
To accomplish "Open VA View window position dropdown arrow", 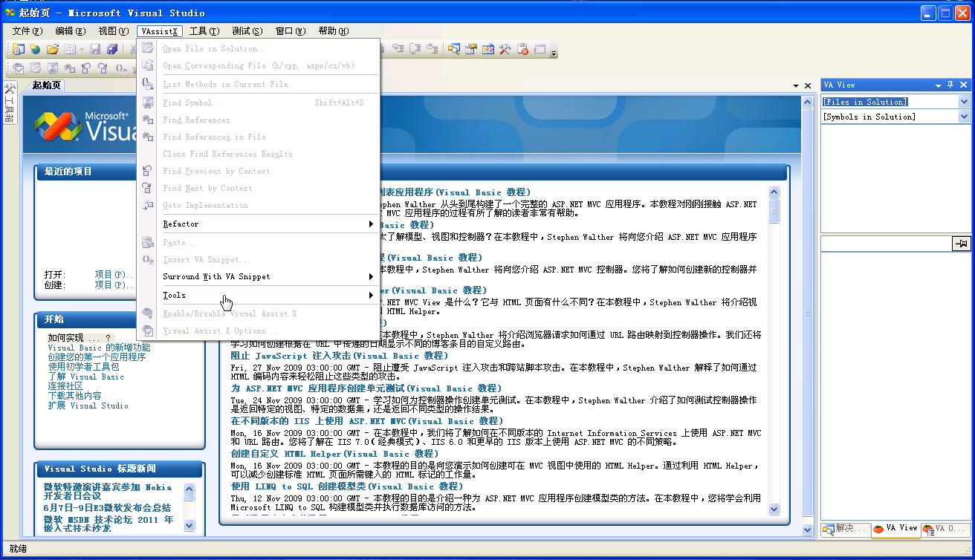I will tap(939, 85).
